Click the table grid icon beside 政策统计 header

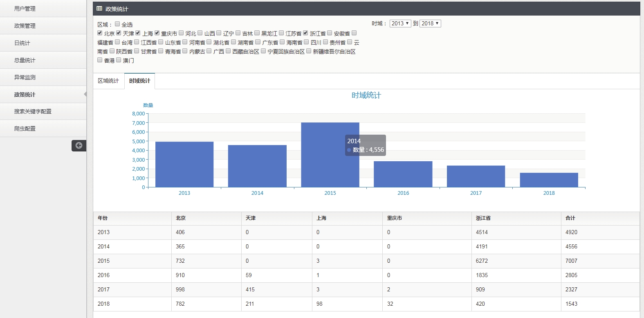coord(99,9)
